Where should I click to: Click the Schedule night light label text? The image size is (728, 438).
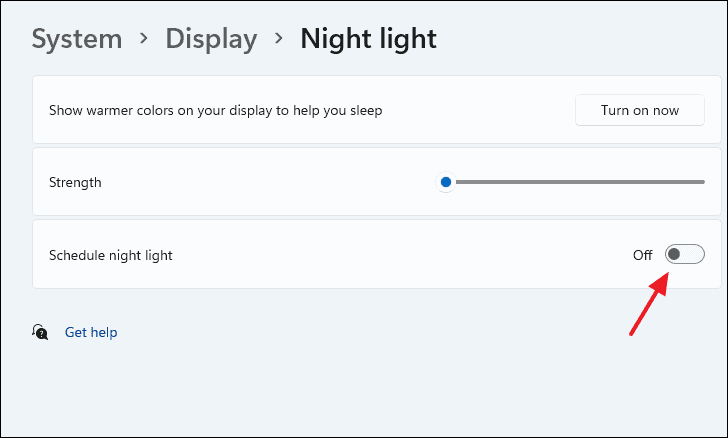point(111,255)
